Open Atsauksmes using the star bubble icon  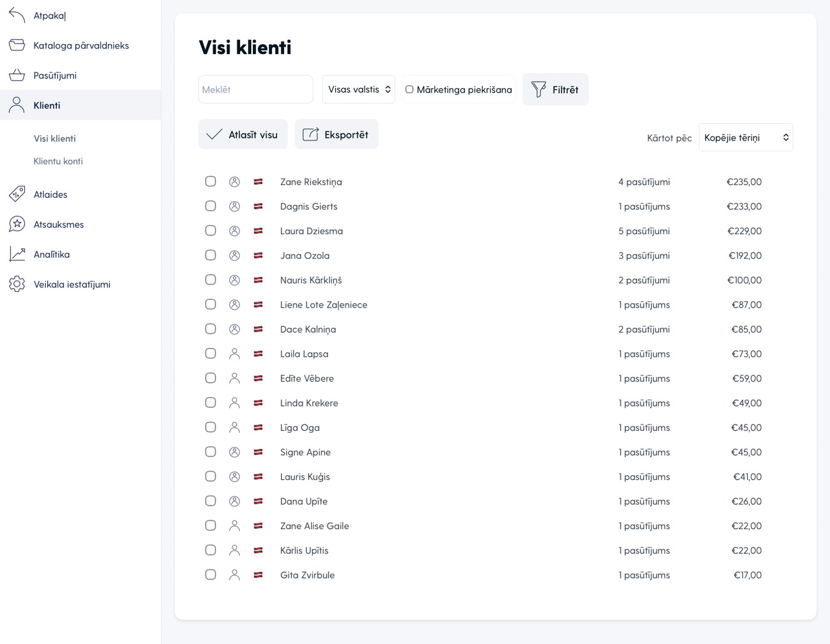tap(17, 224)
